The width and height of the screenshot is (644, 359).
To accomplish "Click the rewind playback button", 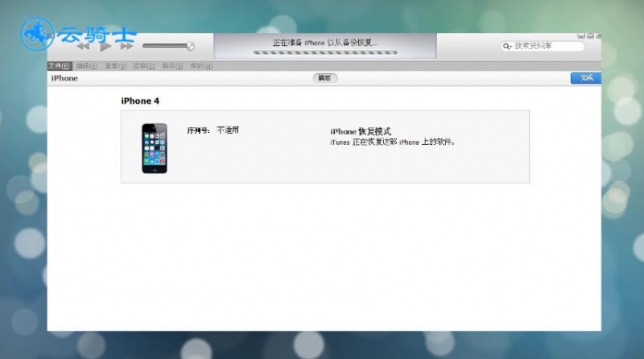I will [83, 46].
